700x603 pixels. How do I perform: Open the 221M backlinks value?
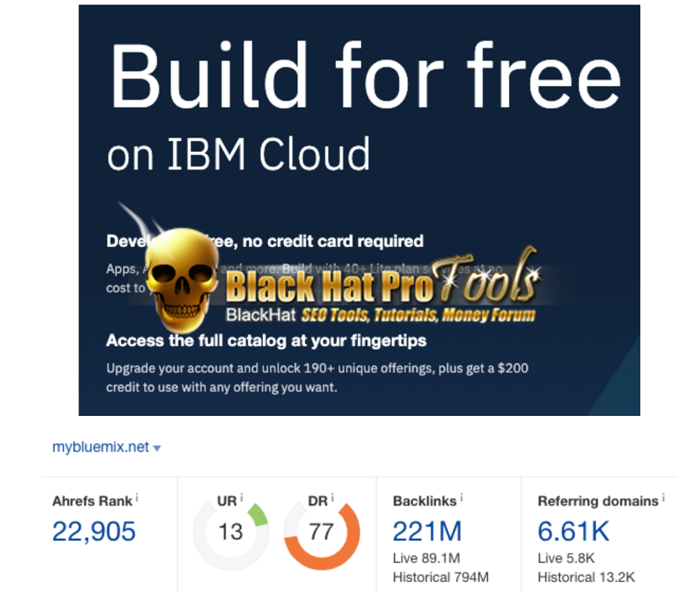[x=427, y=531]
